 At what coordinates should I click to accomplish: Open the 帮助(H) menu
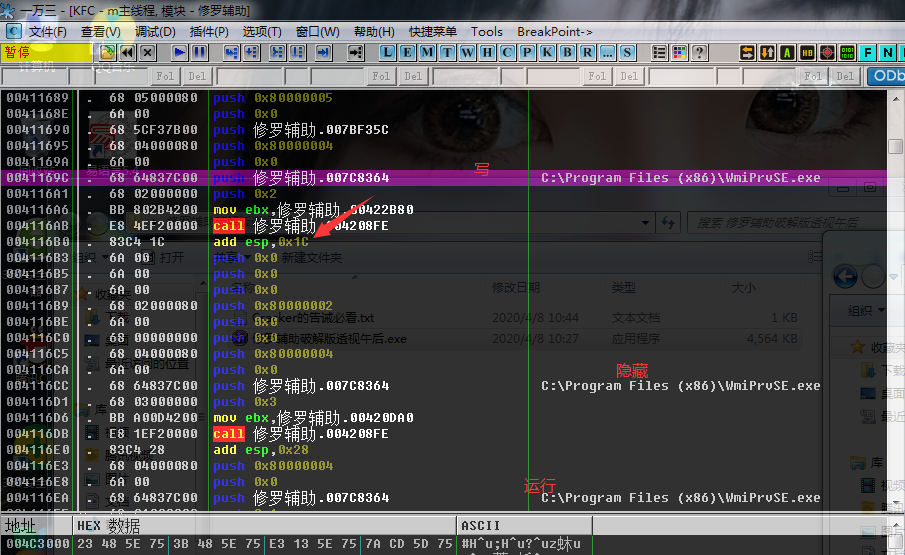click(x=374, y=32)
